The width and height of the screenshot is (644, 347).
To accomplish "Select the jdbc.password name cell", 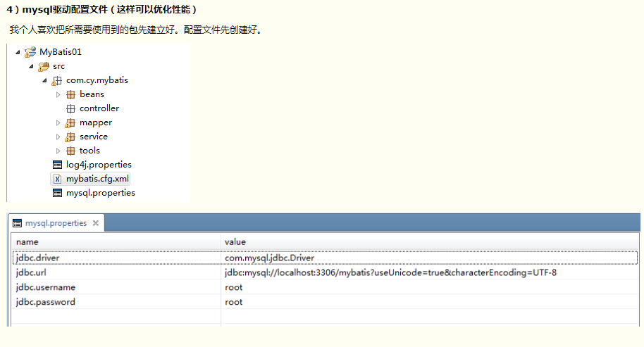I will (116, 302).
